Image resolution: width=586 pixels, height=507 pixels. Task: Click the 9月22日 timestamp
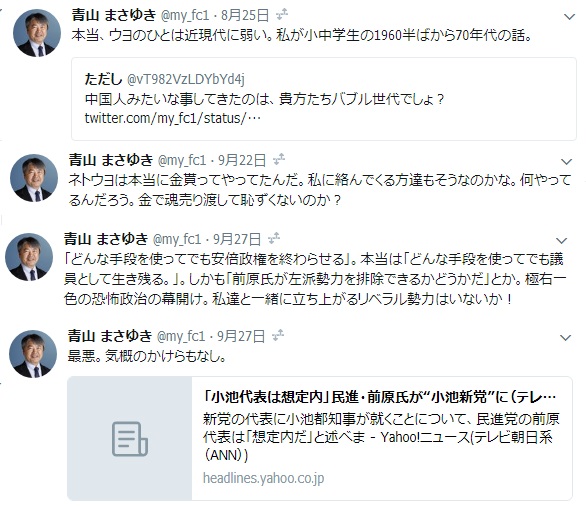click(242, 160)
